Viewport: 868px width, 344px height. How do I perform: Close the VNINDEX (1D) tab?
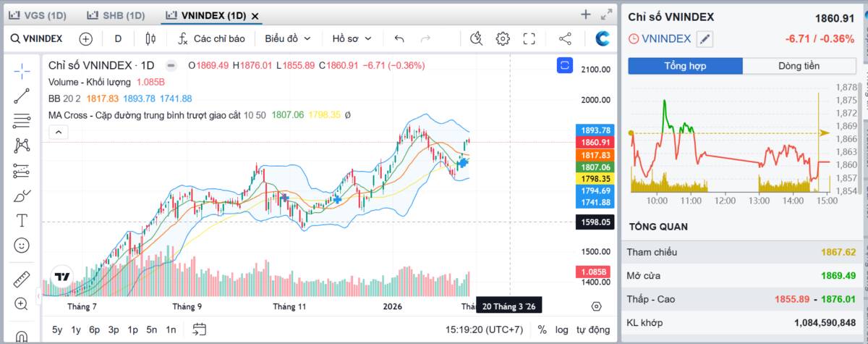(255, 15)
